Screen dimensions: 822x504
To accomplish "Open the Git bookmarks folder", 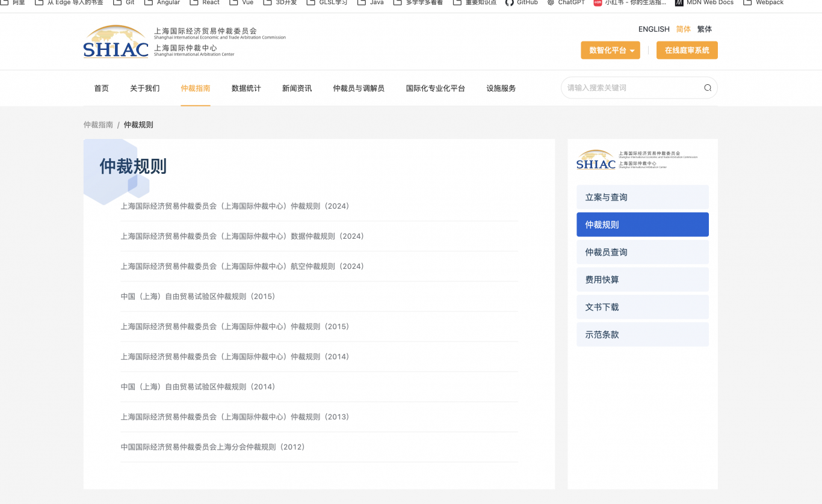I will coord(124,2).
